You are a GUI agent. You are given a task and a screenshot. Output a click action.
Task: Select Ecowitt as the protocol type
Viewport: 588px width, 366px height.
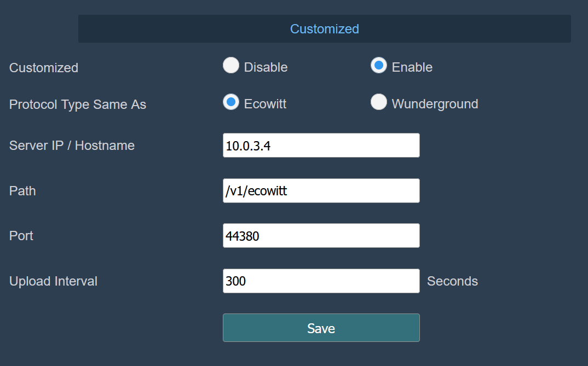coord(231,102)
